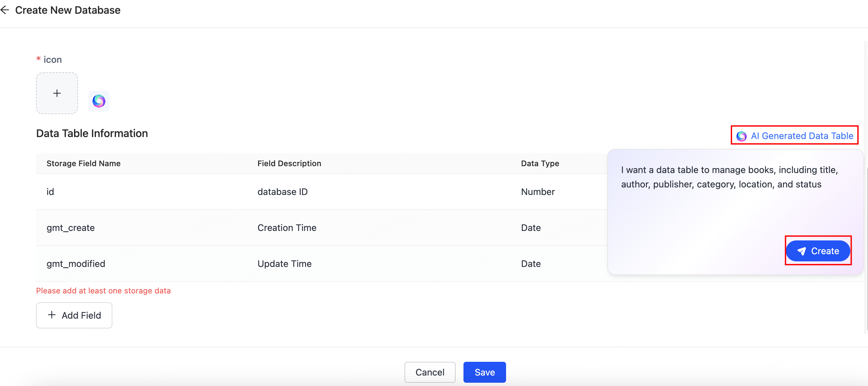Click the Cancel button

pyautogui.click(x=430, y=372)
